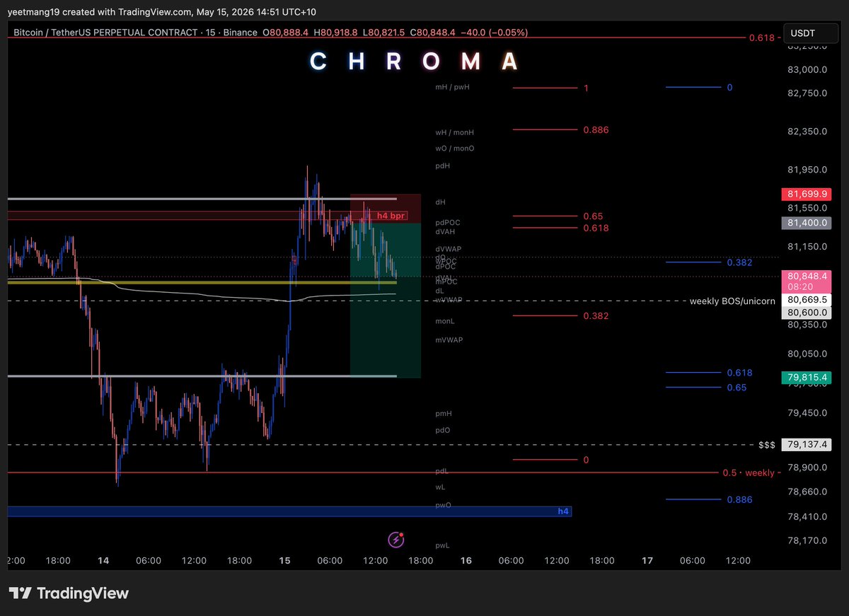849x616 pixels.
Task: Click the CHROMA indicator title
Action: (x=415, y=62)
